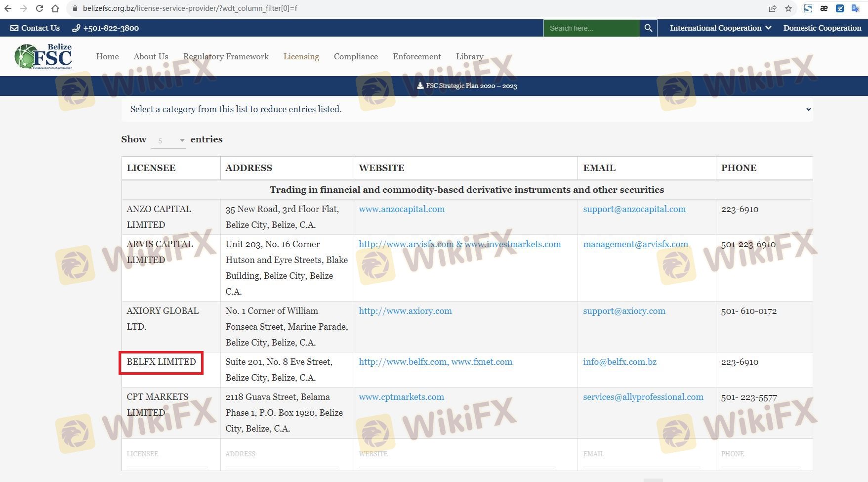The height and width of the screenshot is (482, 868).
Task: Click the Belize FSC logo
Action: (x=43, y=56)
